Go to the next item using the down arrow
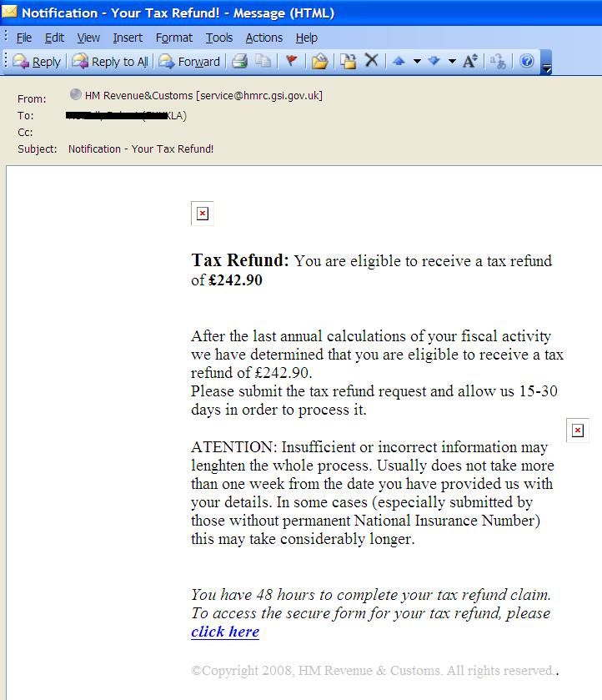This screenshot has width=602, height=700. (434, 61)
